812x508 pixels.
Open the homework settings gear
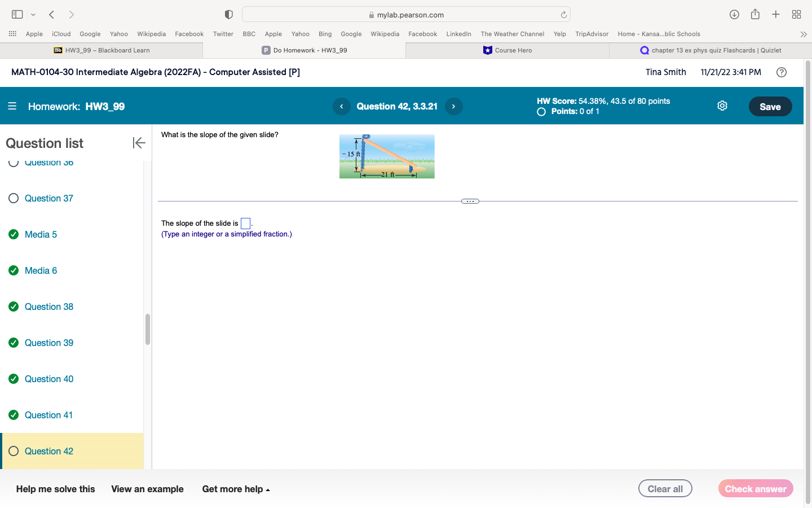(722, 106)
